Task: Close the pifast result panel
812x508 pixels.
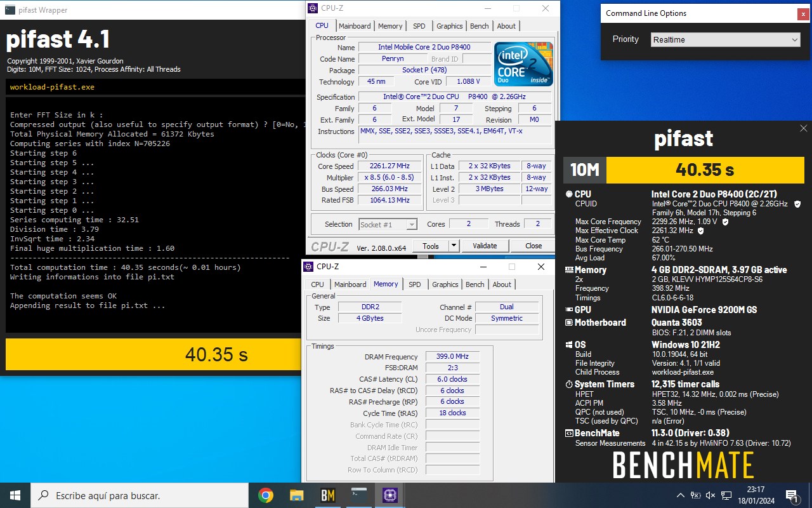Action: pyautogui.click(x=804, y=129)
